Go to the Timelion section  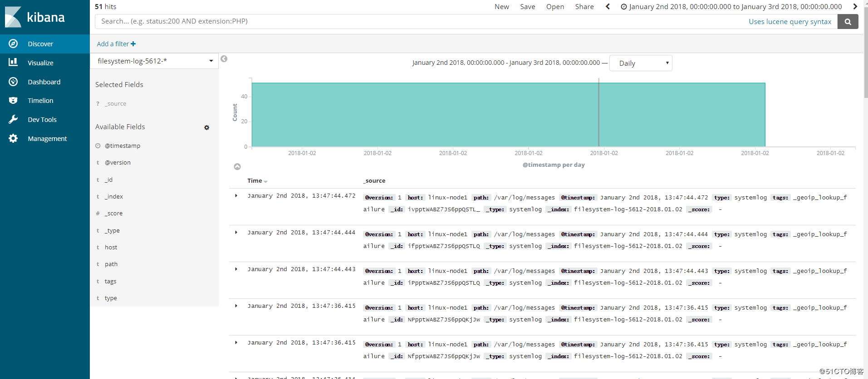[45, 101]
